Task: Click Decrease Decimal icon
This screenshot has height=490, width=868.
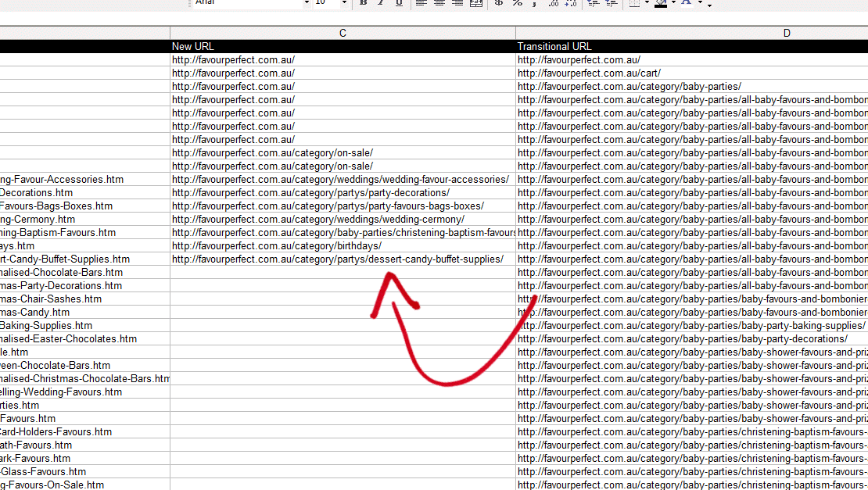Action: point(571,3)
